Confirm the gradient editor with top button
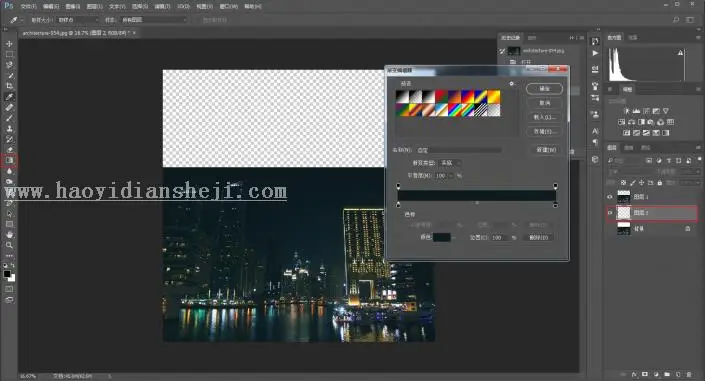This screenshot has height=381, width=705. coord(544,89)
